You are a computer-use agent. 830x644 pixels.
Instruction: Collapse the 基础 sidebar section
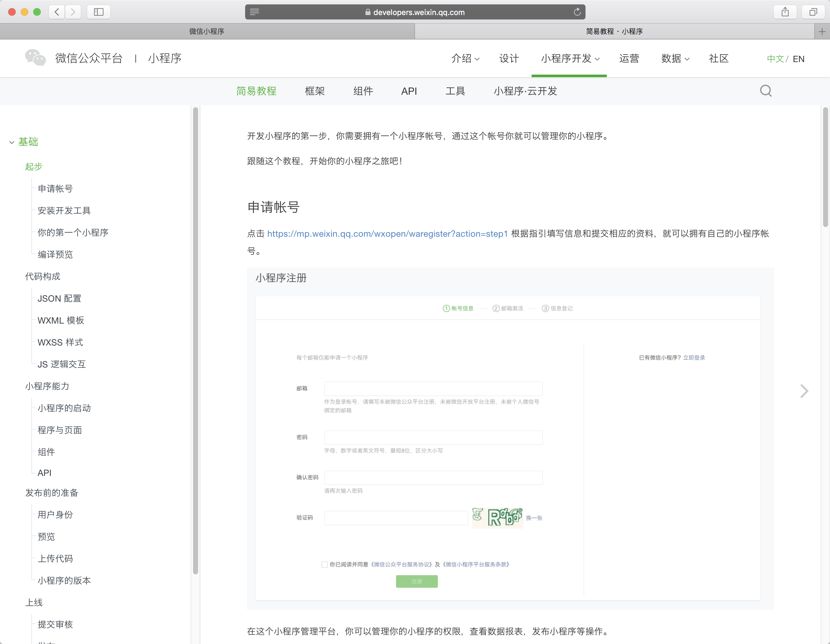pyautogui.click(x=12, y=142)
